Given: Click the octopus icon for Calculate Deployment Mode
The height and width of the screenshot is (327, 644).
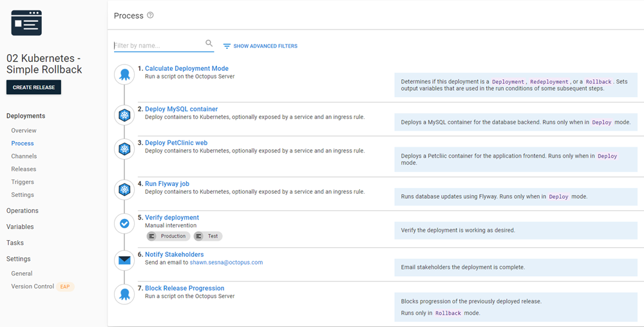Looking at the screenshot, I should point(124,75).
